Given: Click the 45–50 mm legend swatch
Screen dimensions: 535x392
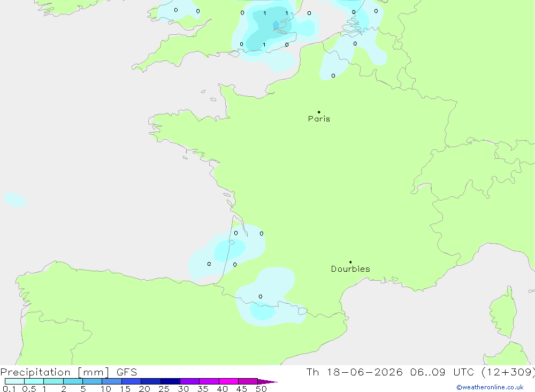Looking at the screenshot, I should 248,381.
